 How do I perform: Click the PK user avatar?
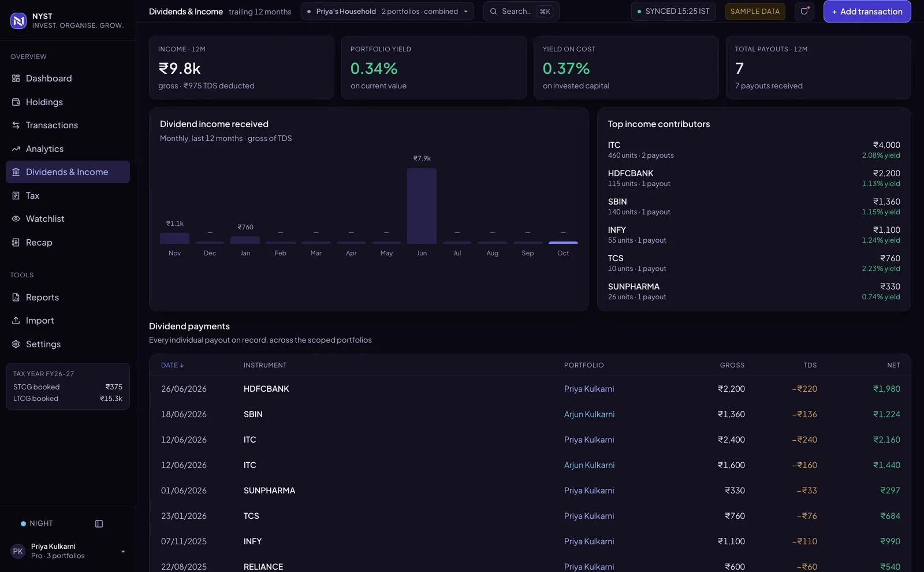(x=18, y=551)
